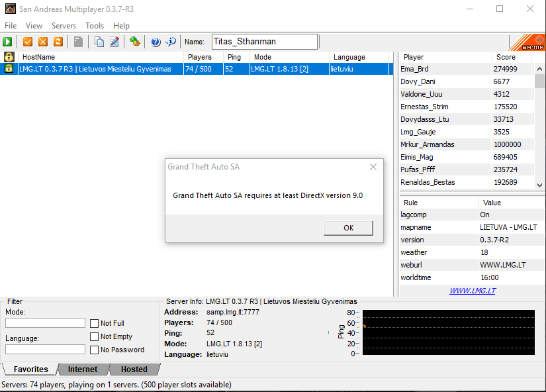Click the mapname rule row
The height and width of the screenshot is (392, 546).
(x=472, y=227)
